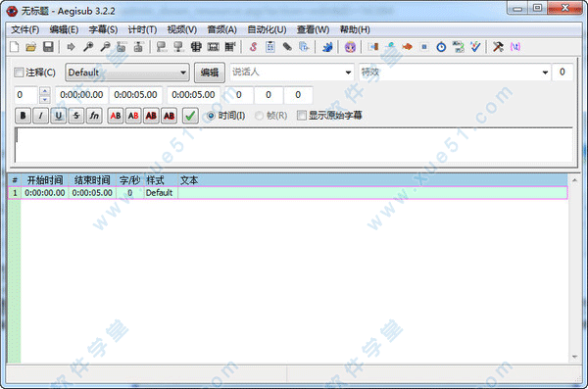The width and height of the screenshot is (588, 389).
Task: Open the 视频(V) menu
Action: click(182, 29)
